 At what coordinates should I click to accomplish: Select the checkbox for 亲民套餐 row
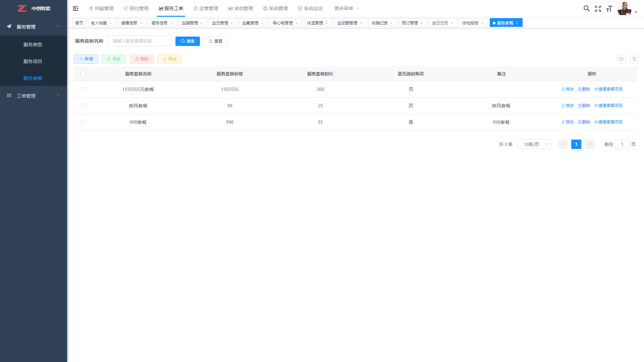(83, 106)
